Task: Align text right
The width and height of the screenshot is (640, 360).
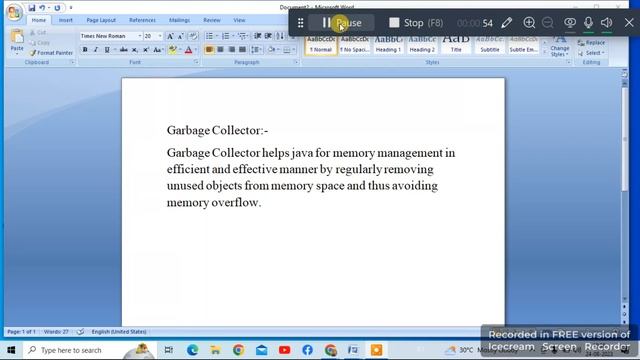Action: point(231,50)
